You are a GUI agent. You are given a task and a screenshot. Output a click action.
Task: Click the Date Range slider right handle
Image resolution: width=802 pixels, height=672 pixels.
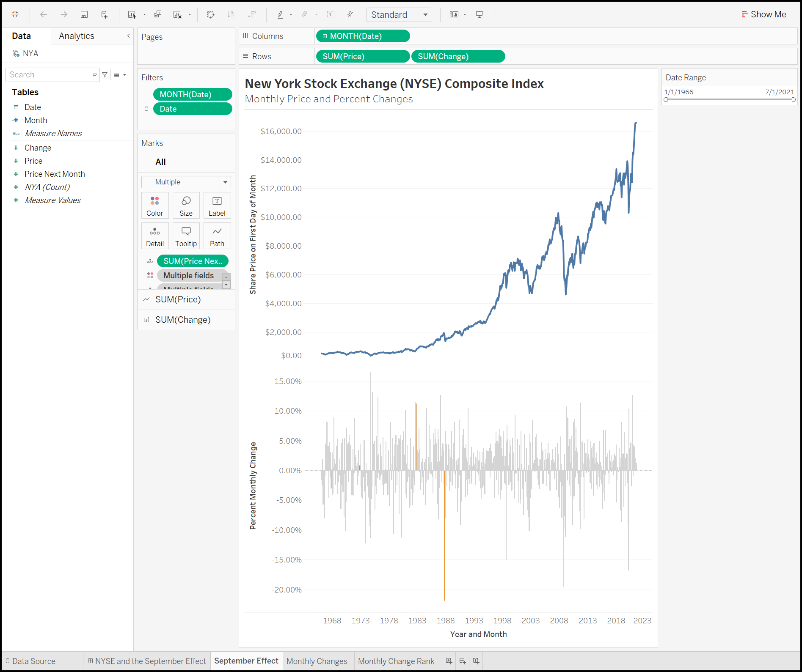coord(794,100)
